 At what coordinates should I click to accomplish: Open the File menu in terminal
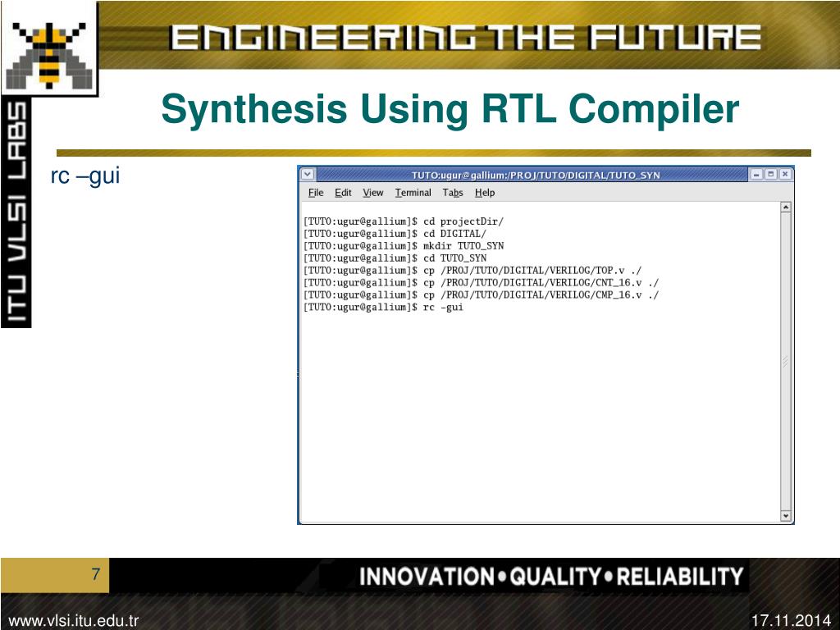[x=316, y=193]
